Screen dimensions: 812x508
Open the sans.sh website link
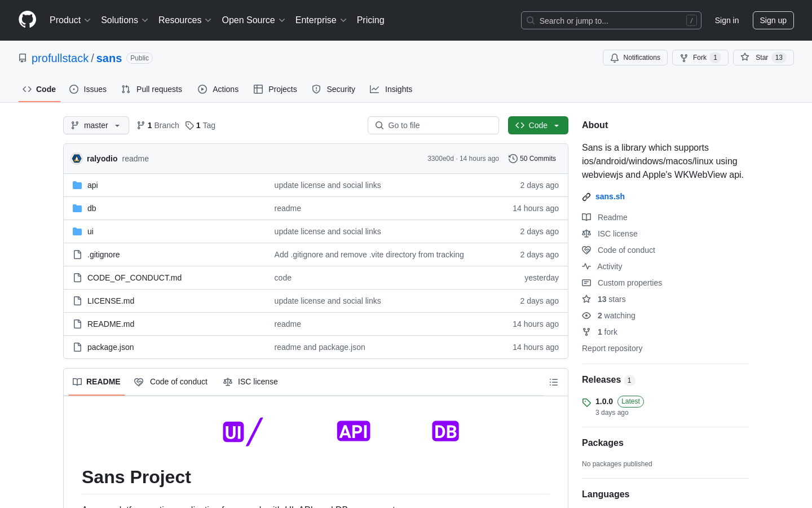(x=610, y=196)
